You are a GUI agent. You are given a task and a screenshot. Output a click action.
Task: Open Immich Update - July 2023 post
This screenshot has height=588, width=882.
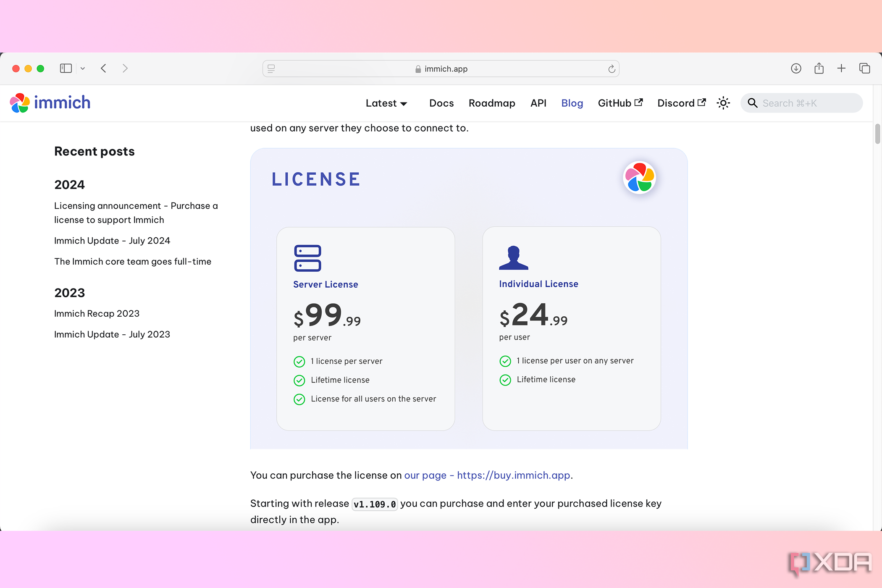112,334
